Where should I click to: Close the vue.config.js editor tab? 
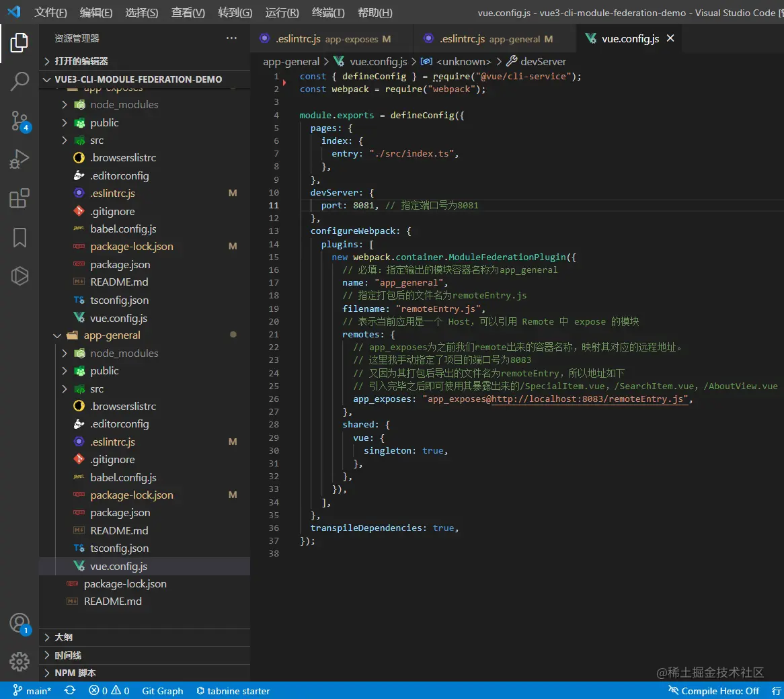(670, 38)
